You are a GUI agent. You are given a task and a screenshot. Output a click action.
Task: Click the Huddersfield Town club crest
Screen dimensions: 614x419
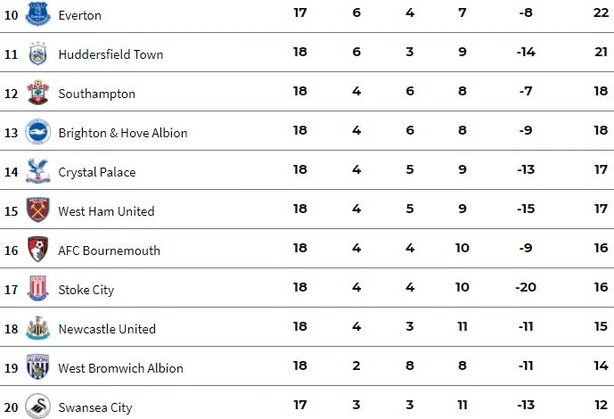point(38,53)
